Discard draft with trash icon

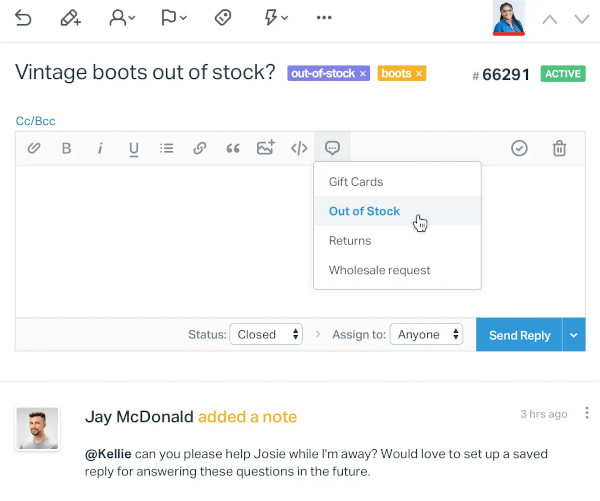coord(559,148)
